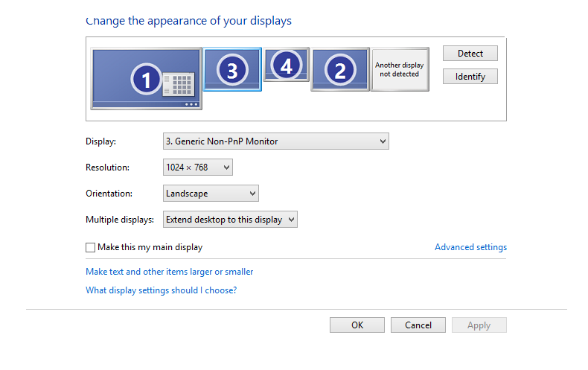The image size is (588, 370).
Task: Open 'What display settings should I choose?' help
Action: pyautogui.click(x=162, y=290)
